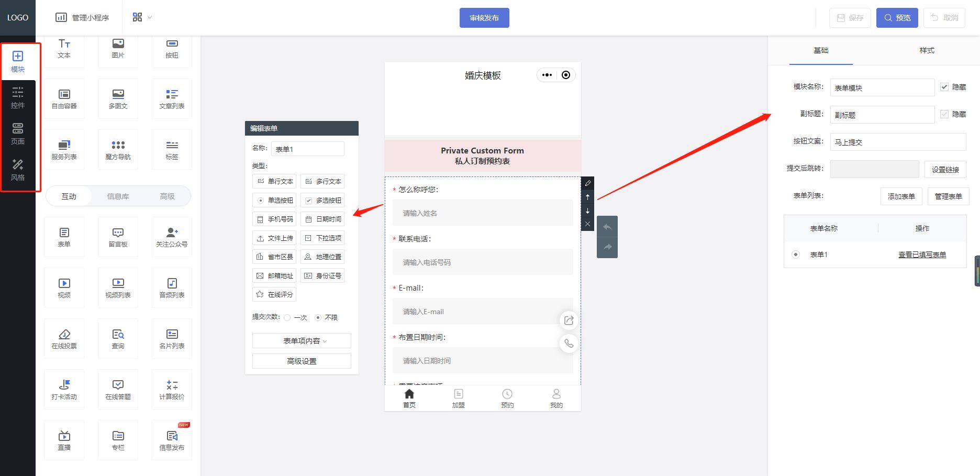Add the 打卡活动 module
Image resolution: width=980 pixels, height=476 pixels.
[64, 390]
